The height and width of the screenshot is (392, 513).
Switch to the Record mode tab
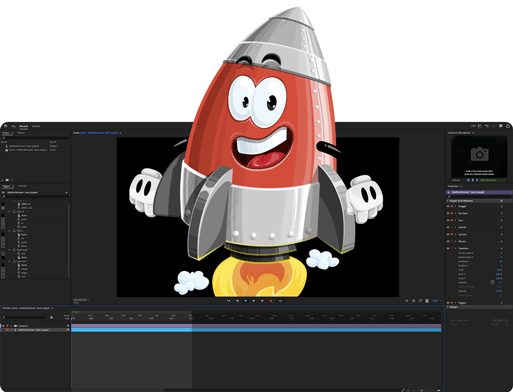[24, 126]
